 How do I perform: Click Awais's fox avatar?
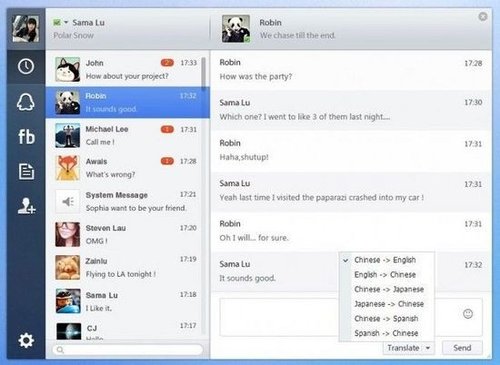tap(68, 168)
